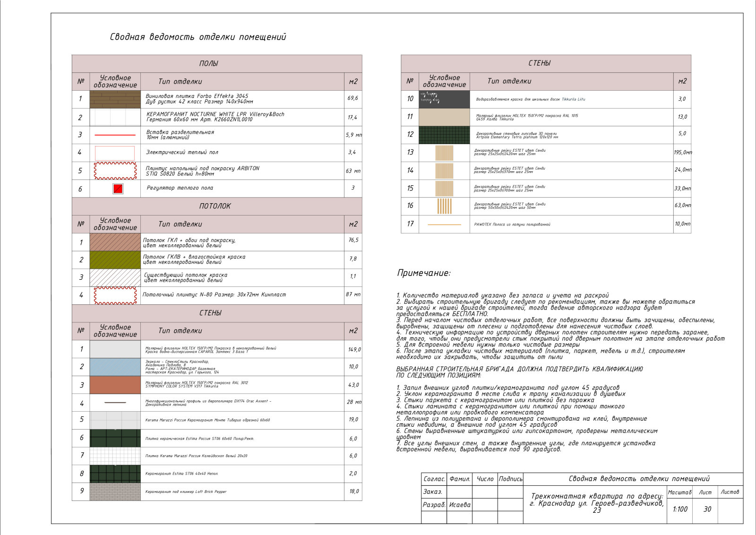Viewport: 756px width, 535px height.
Task: Click 'Керамогранит Estima ST06 40x40' description
Action: (x=181, y=474)
